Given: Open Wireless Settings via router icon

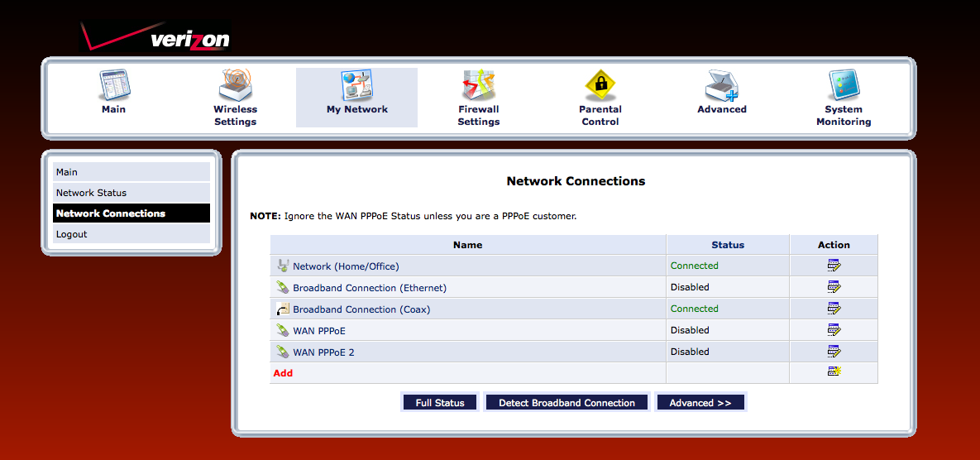Looking at the screenshot, I should click(236, 85).
